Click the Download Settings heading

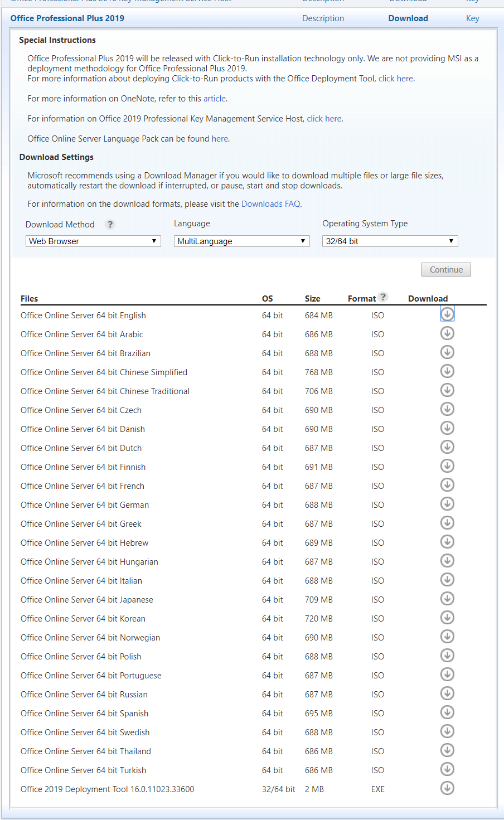click(x=56, y=157)
